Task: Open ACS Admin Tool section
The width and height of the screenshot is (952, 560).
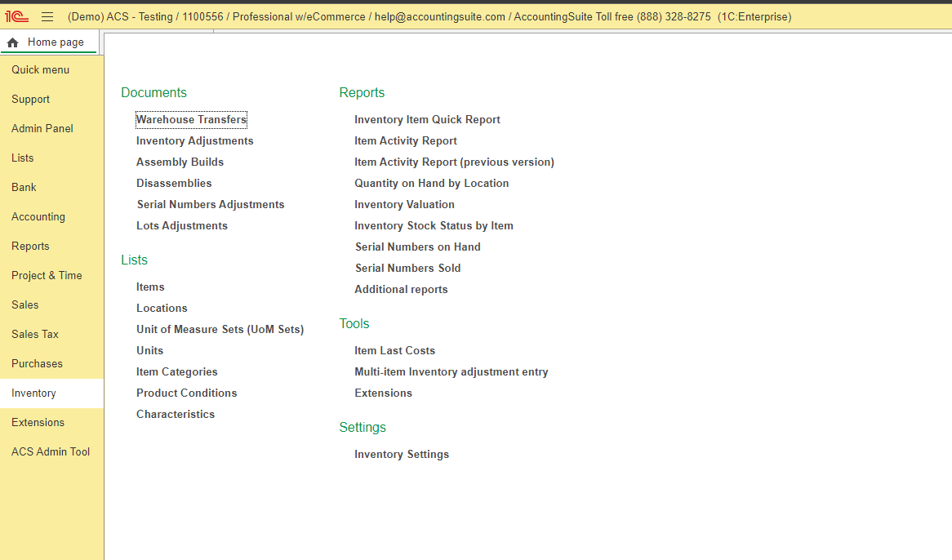Action: click(51, 452)
